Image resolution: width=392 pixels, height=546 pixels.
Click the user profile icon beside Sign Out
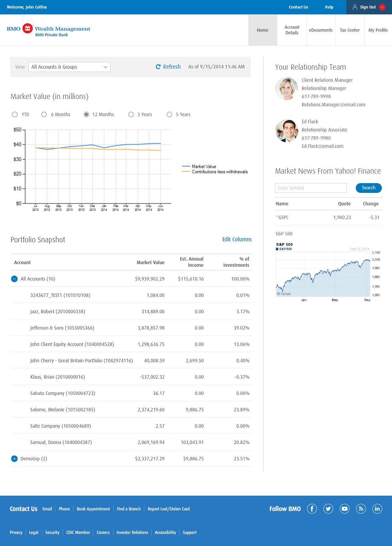(355, 7)
